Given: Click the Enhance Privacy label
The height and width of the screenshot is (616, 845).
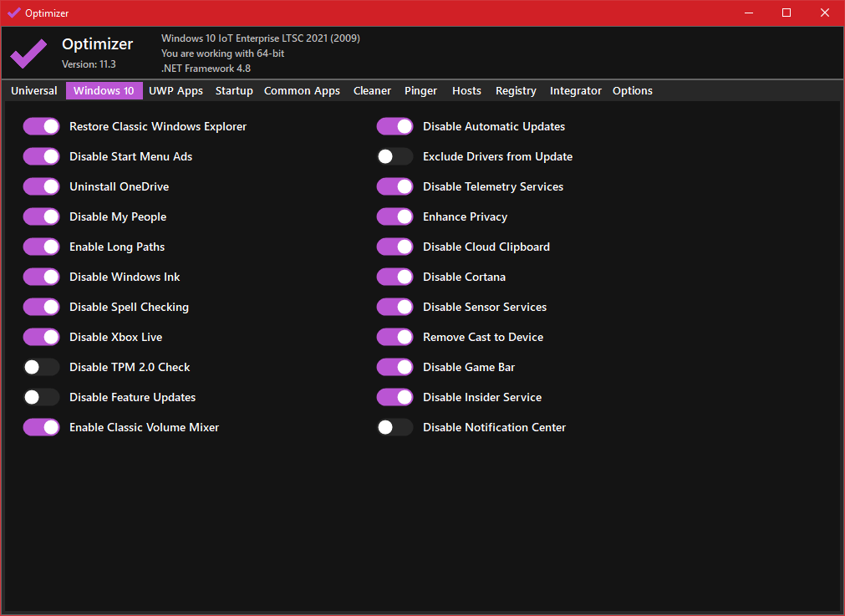Looking at the screenshot, I should pyautogui.click(x=465, y=216).
